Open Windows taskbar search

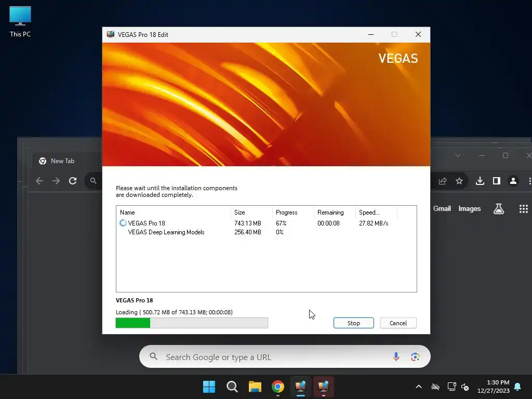click(x=232, y=387)
